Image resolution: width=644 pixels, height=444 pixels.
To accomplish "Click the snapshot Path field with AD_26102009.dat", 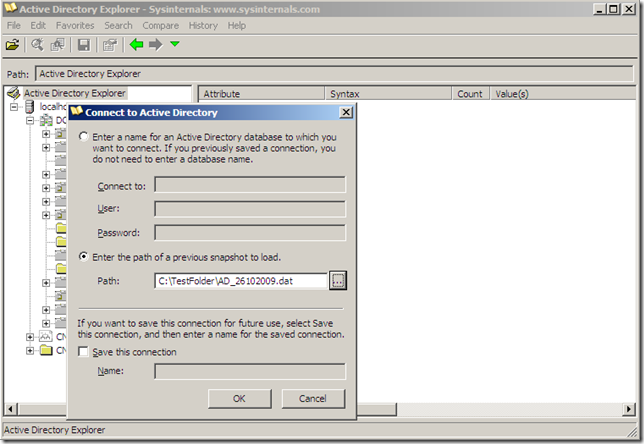I will click(241, 281).
